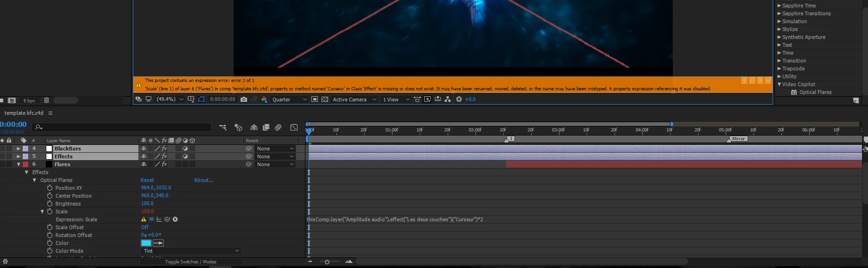Screen dimensions: 868x268
Task: Click the Position XY stopwatch icon
Action: pyautogui.click(x=50, y=188)
